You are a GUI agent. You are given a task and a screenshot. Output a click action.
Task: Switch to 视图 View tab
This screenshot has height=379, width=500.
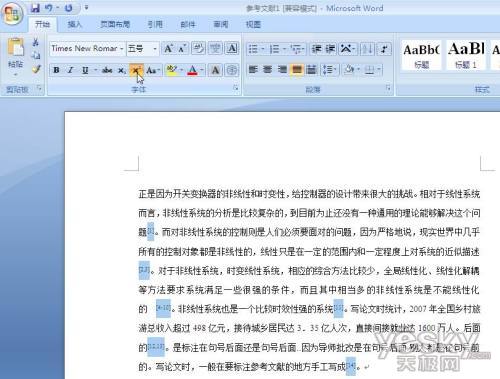pos(253,24)
